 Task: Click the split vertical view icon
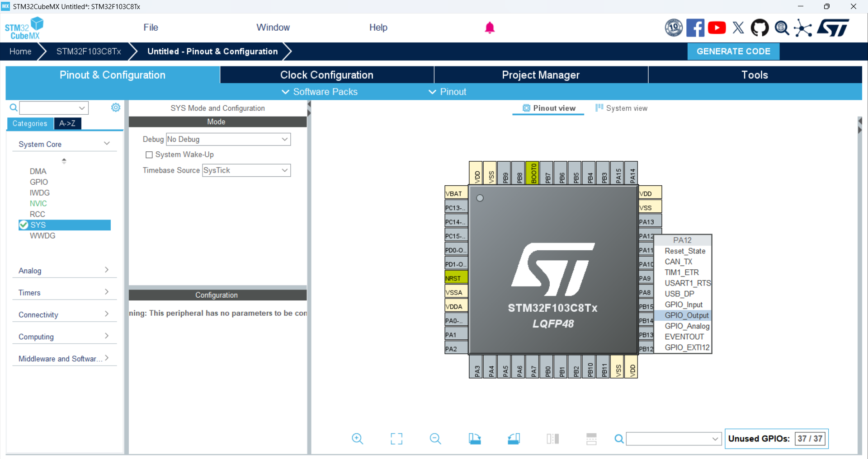[x=552, y=439]
